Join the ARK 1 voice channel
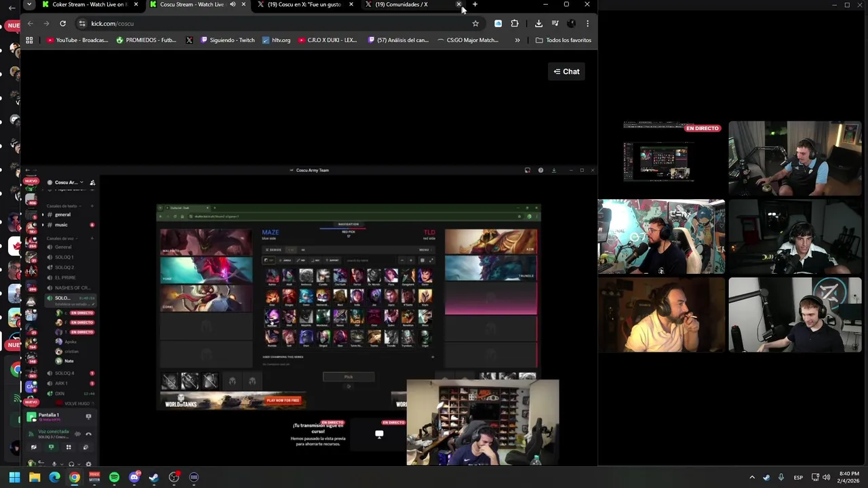The image size is (868, 488). tap(62, 384)
